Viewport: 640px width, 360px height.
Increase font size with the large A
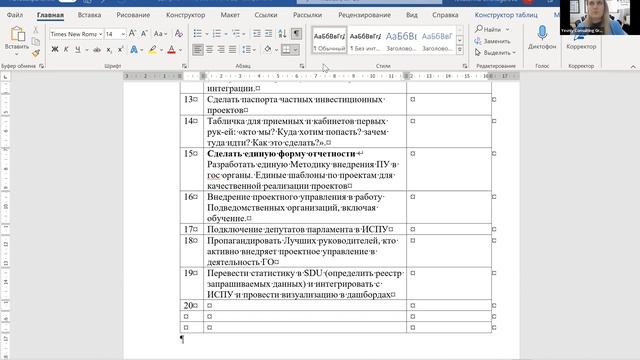[132, 34]
